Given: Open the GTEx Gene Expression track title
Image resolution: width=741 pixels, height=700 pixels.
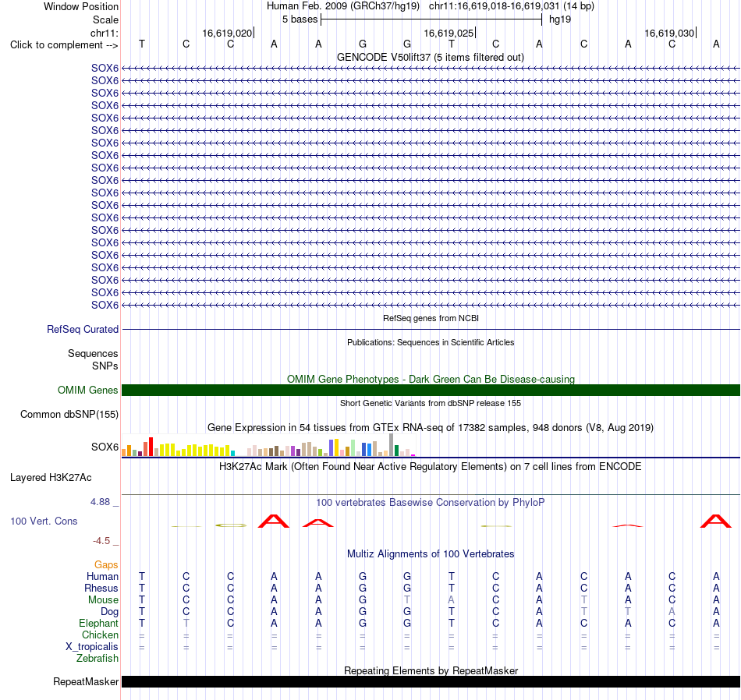Looking at the screenshot, I should click(x=431, y=427).
